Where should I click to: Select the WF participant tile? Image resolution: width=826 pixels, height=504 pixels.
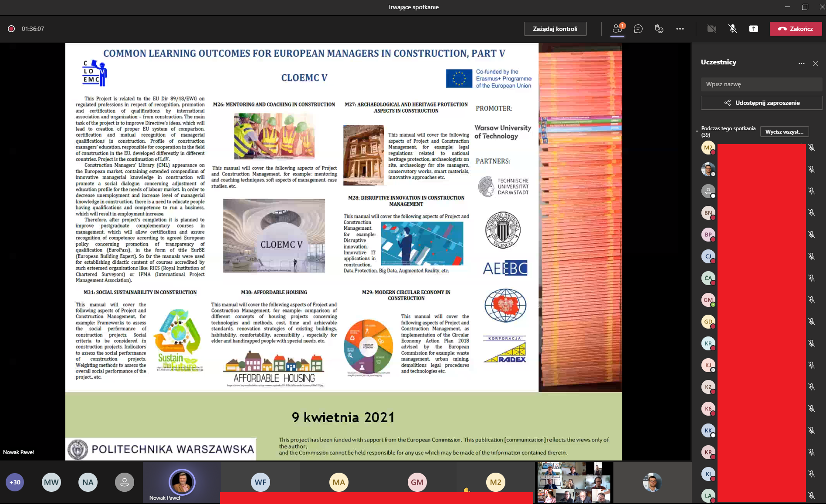click(x=261, y=482)
